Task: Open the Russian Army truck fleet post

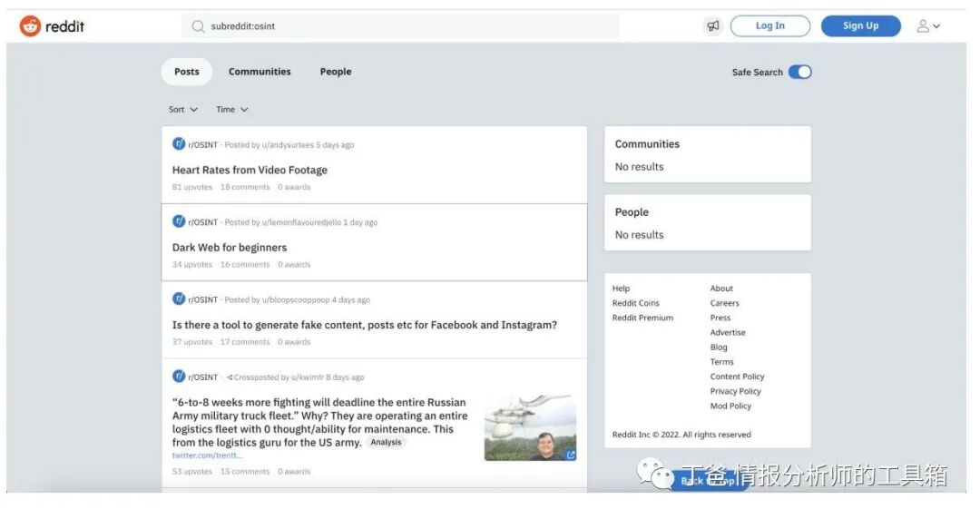Action: pyautogui.click(x=320, y=422)
